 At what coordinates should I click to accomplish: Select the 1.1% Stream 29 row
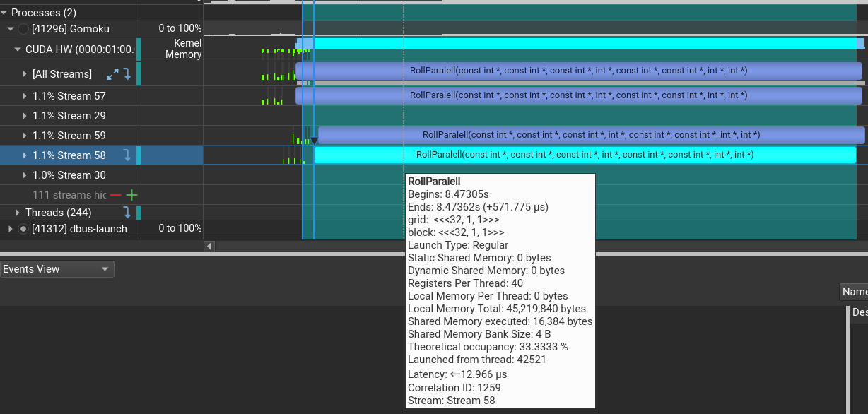tap(69, 116)
